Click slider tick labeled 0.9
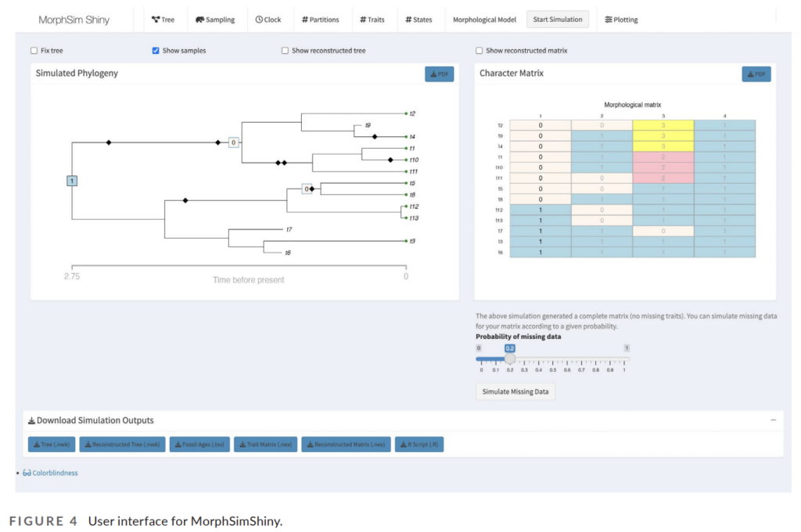 coord(610,369)
